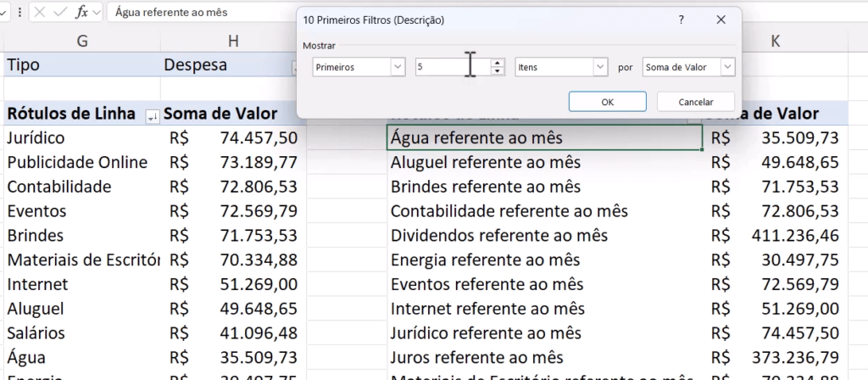Open the help question mark in dialog
868x380 pixels.
(681, 20)
